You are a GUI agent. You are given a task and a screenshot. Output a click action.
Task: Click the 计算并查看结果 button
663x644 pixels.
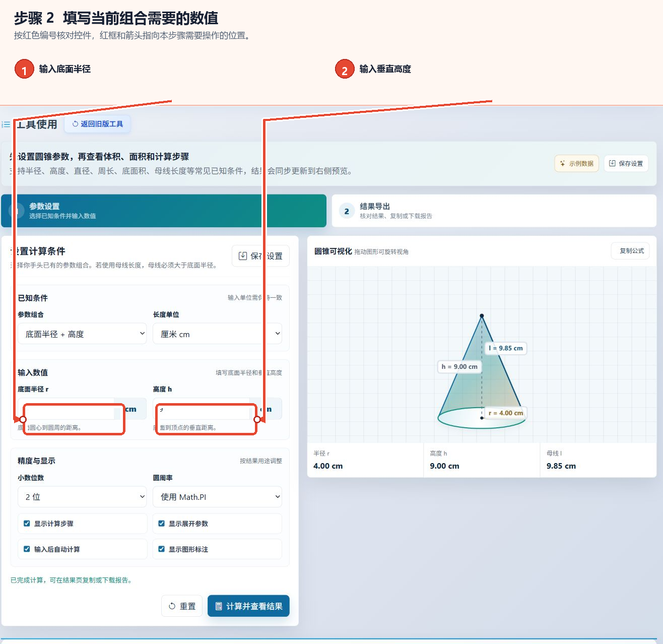(x=248, y=606)
